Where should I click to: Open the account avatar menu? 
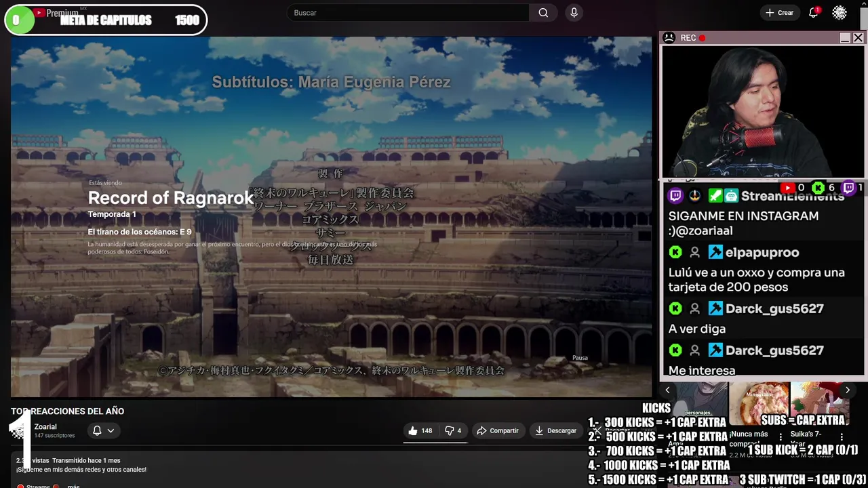pos(840,13)
